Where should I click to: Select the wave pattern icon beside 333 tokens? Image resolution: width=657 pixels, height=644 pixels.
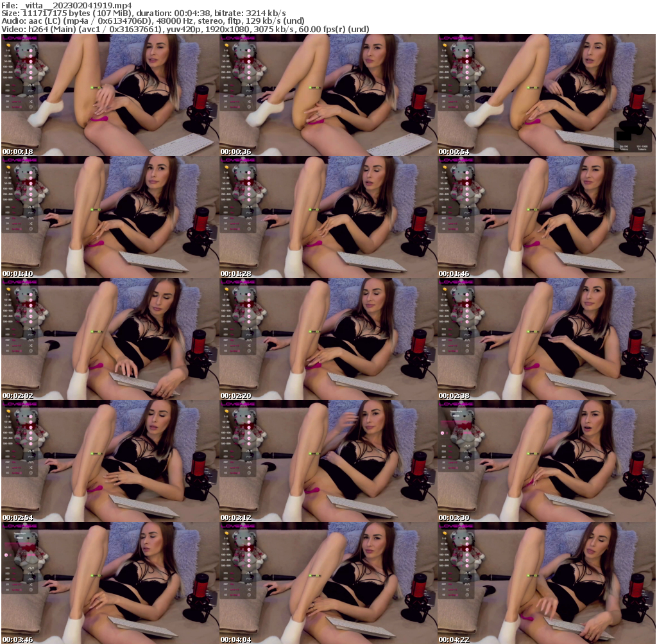pos(30,85)
